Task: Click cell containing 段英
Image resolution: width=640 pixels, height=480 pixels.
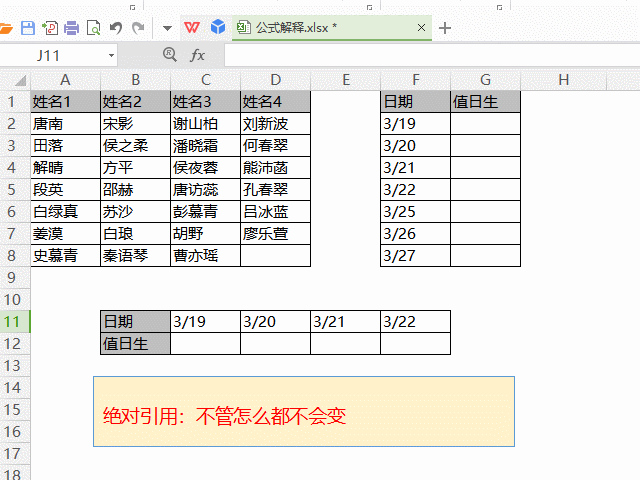Action: [65, 190]
